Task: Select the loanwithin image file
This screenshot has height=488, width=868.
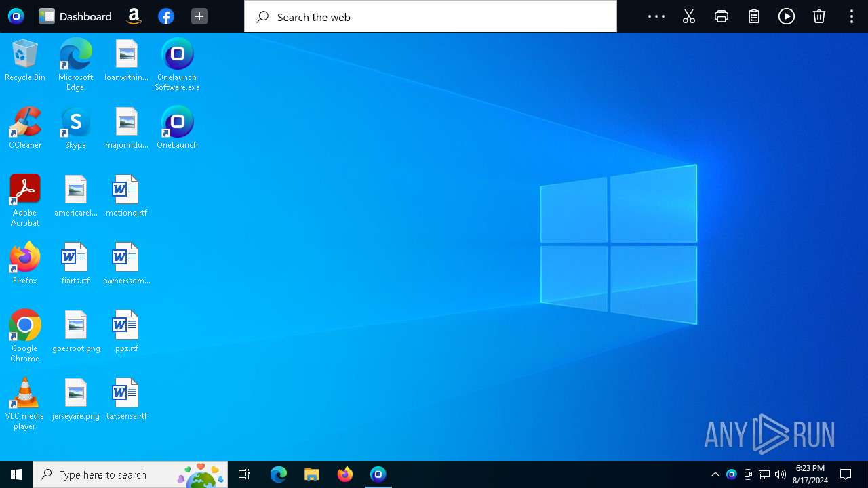Action: [x=127, y=60]
